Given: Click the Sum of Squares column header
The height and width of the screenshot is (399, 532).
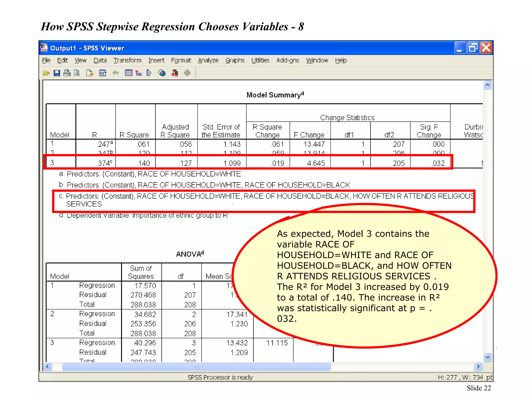Looking at the screenshot, I should point(141,272).
